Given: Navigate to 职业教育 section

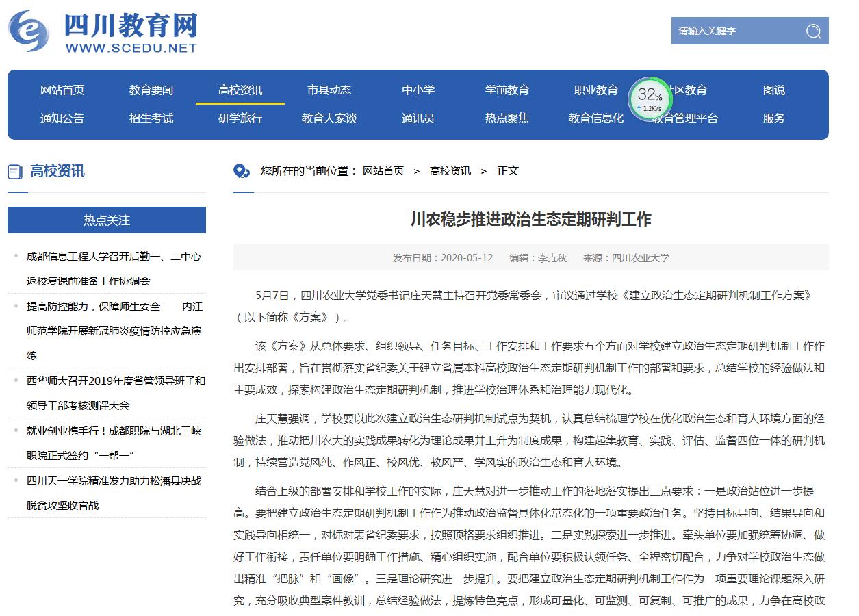Looking at the screenshot, I should click(596, 90).
